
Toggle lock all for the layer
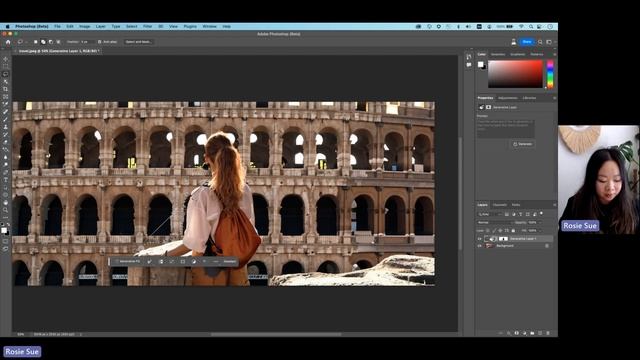[x=513, y=231]
